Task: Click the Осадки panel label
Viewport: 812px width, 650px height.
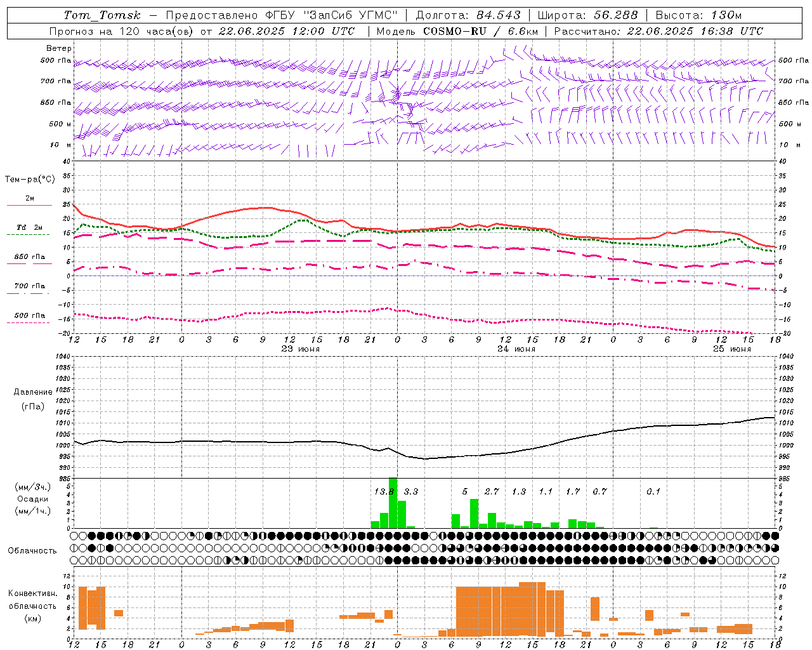Action: tap(32, 499)
